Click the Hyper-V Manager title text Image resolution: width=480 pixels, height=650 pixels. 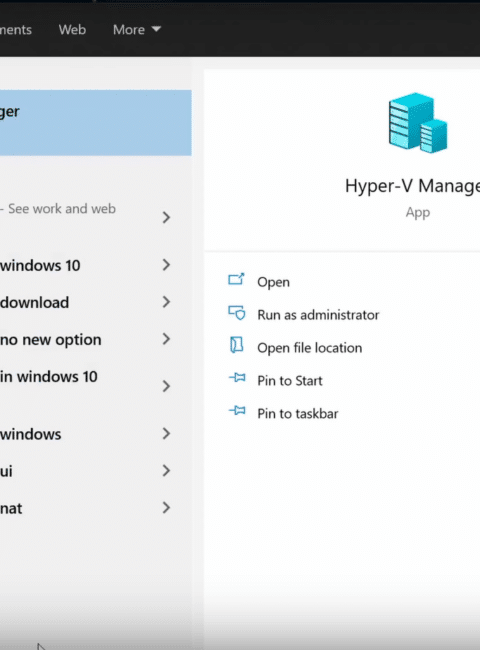tap(412, 186)
